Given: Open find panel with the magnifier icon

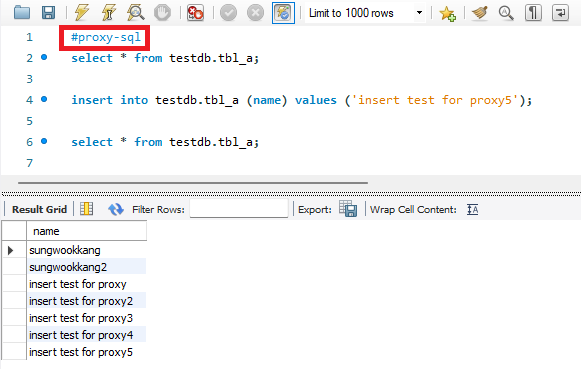Looking at the screenshot, I should [x=506, y=13].
